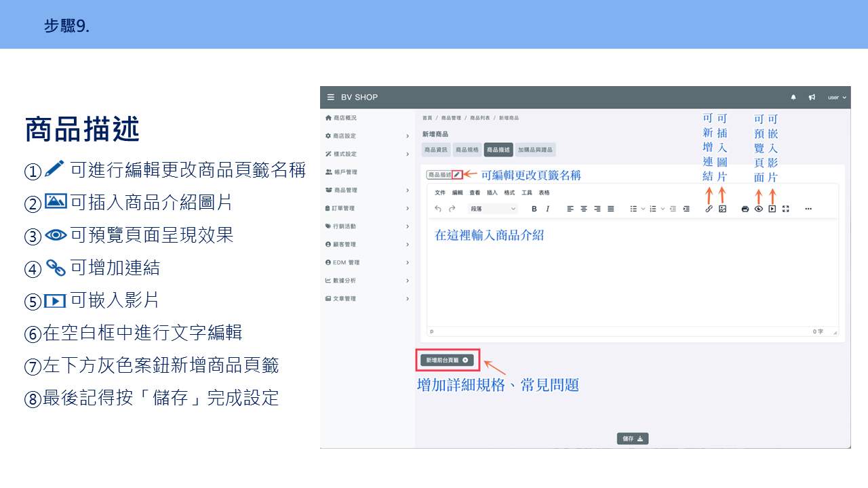
Task: Insert a link using the chain icon
Action: click(x=709, y=209)
